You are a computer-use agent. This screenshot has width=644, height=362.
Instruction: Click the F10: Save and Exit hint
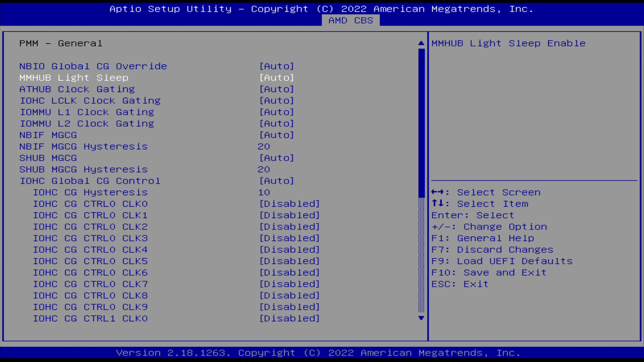489,273
